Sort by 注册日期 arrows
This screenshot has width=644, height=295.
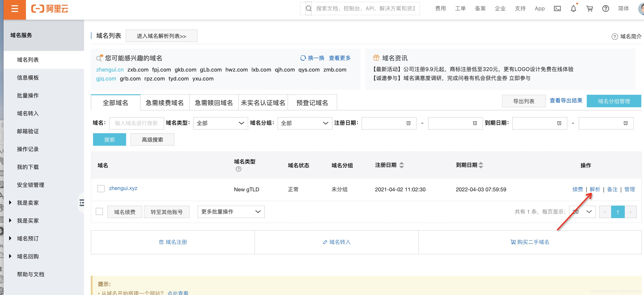[402, 165]
